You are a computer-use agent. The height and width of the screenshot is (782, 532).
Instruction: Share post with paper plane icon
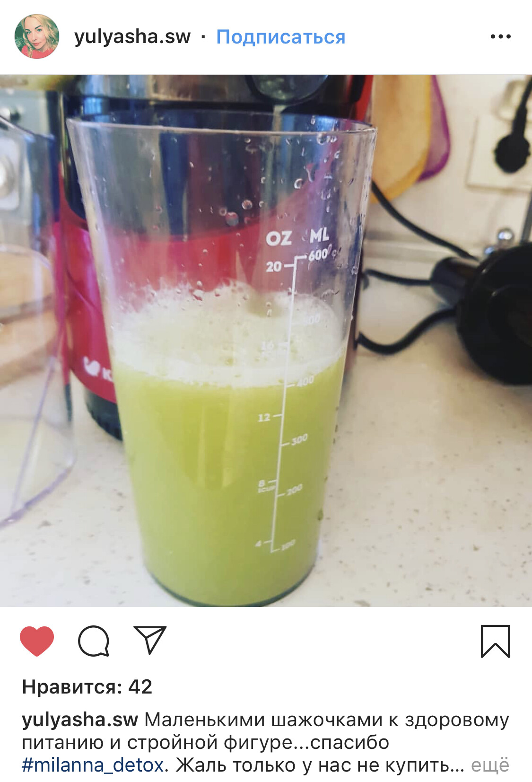click(150, 640)
